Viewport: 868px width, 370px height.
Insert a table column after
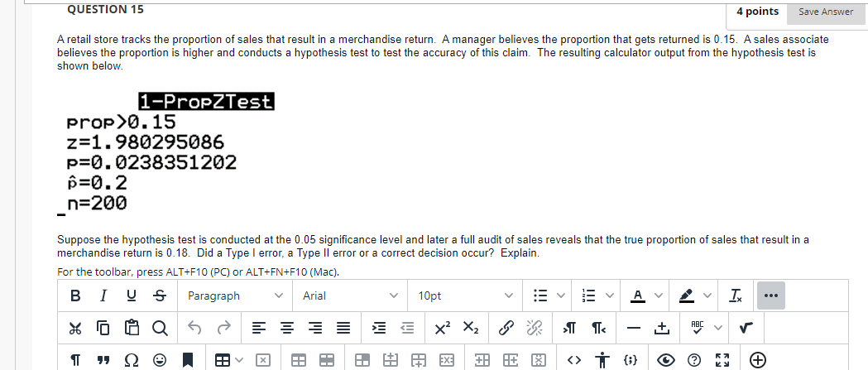510,361
